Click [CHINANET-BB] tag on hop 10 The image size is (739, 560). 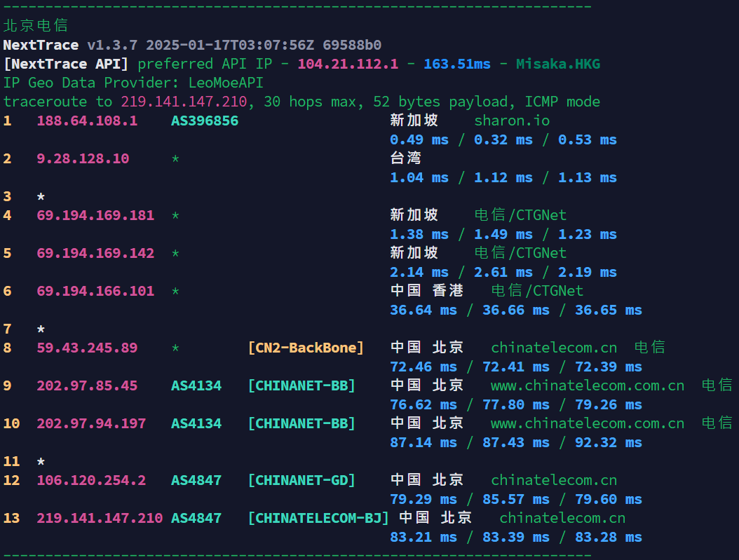[301, 423]
